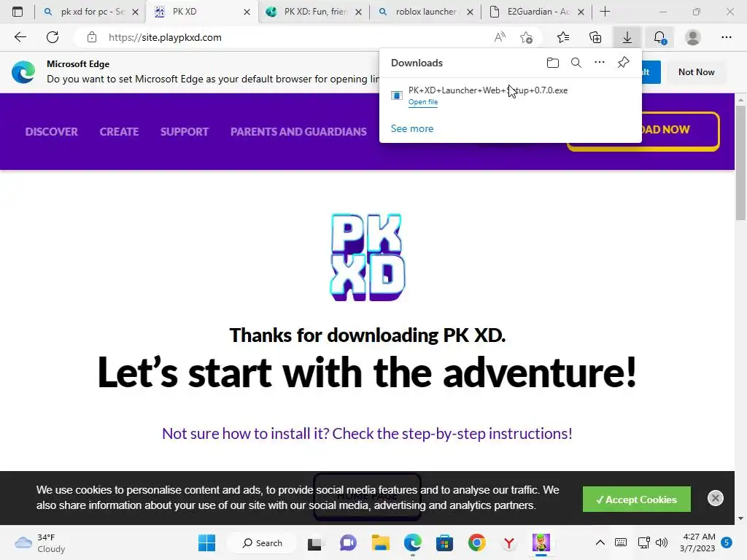This screenshot has width=747, height=560.
Task: Open Edge Settings and more menu
Action: (726, 37)
